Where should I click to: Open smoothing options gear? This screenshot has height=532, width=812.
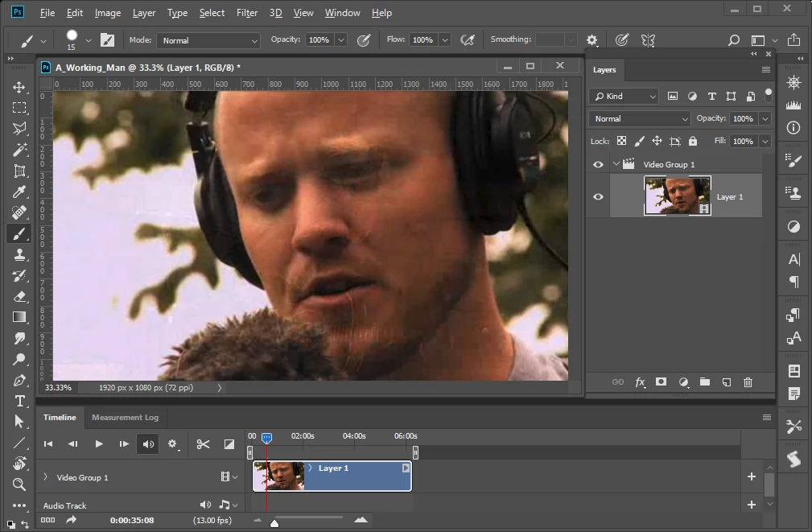pyautogui.click(x=592, y=40)
